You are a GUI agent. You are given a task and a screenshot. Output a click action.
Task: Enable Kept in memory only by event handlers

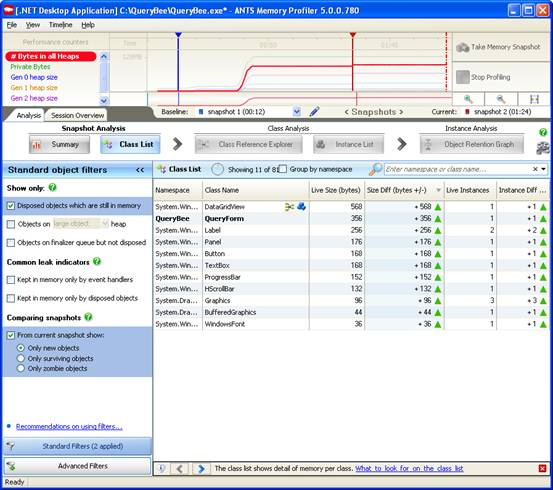[11, 280]
